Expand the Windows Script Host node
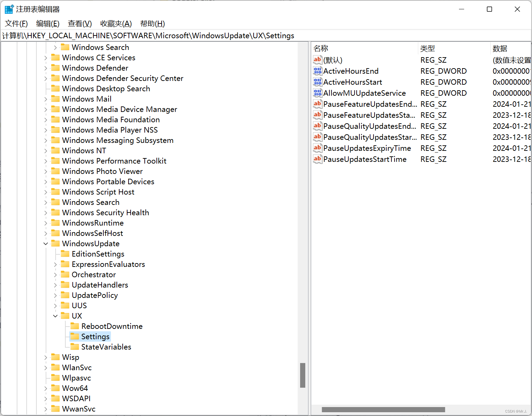 [46, 192]
